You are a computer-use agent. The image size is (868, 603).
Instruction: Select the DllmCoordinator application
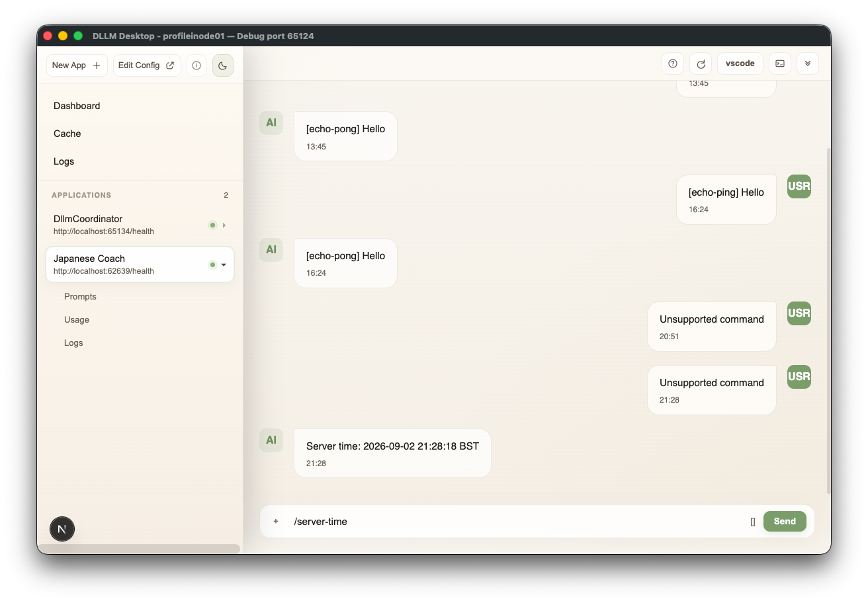(x=140, y=225)
